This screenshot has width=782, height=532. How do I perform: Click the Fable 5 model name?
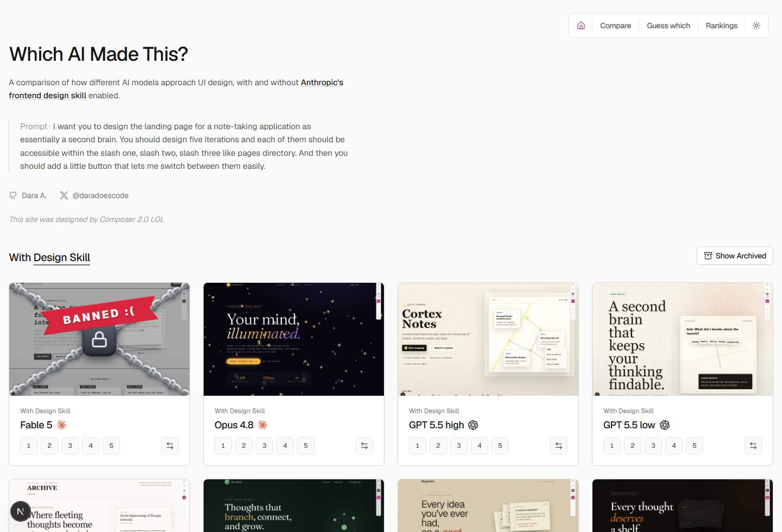(x=36, y=425)
